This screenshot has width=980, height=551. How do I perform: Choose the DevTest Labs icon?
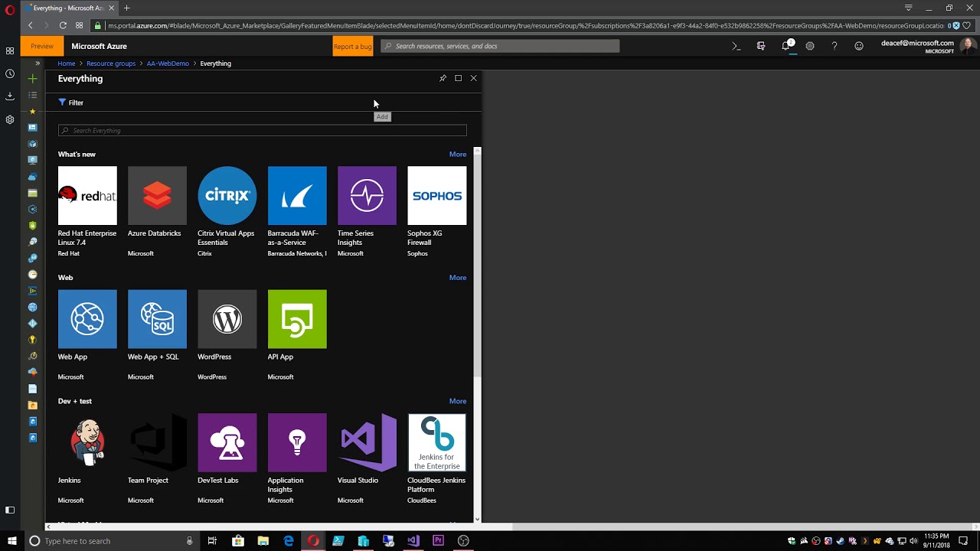point(227,442)
